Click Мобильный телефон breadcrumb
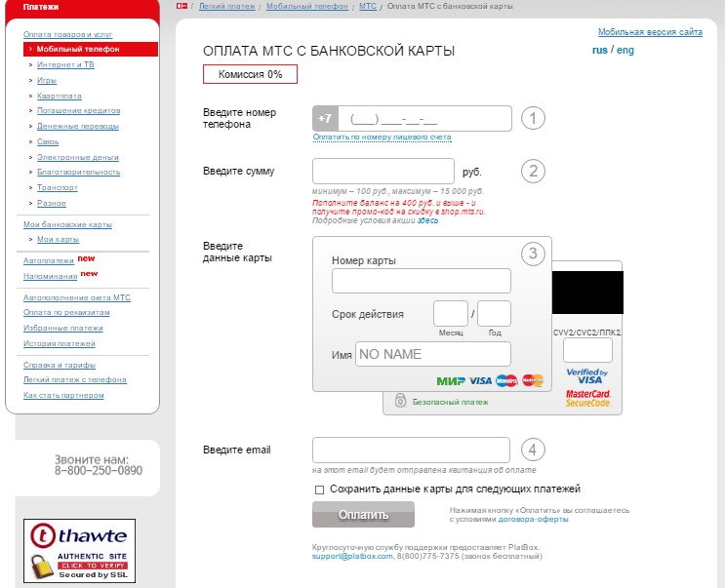 [307, 6]
